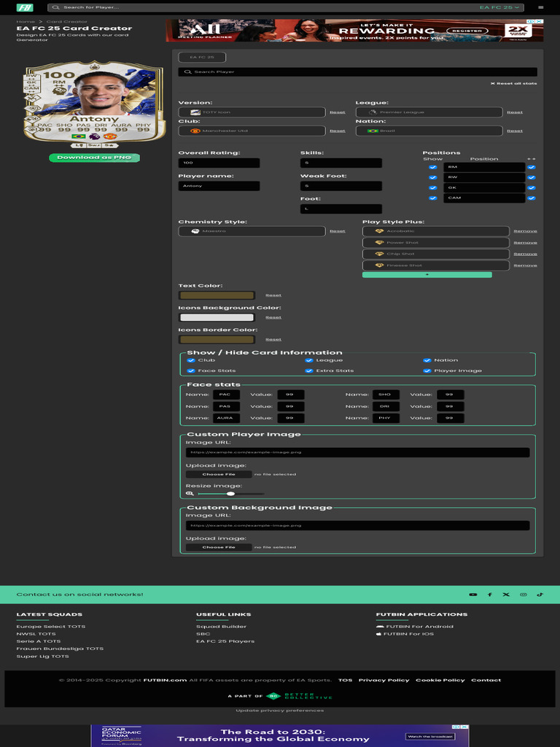
Task: Toggle Show checkbox for RM position
Action: 433,168
